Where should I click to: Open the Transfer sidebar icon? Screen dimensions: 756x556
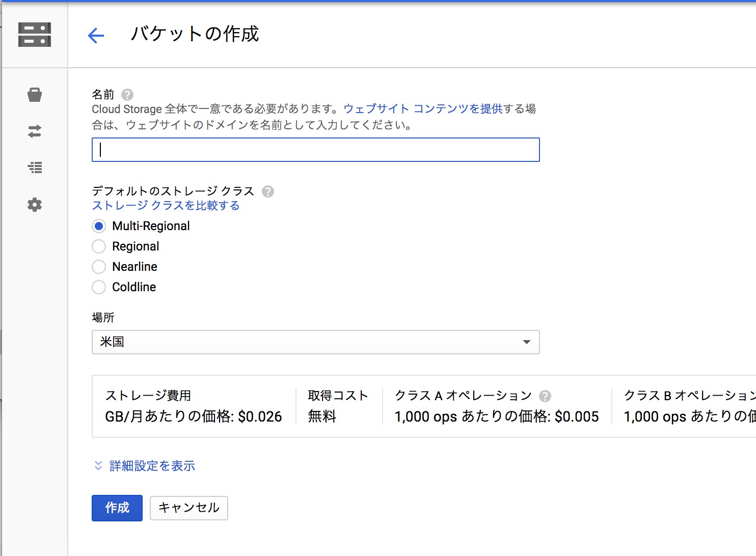coord(35,132)
